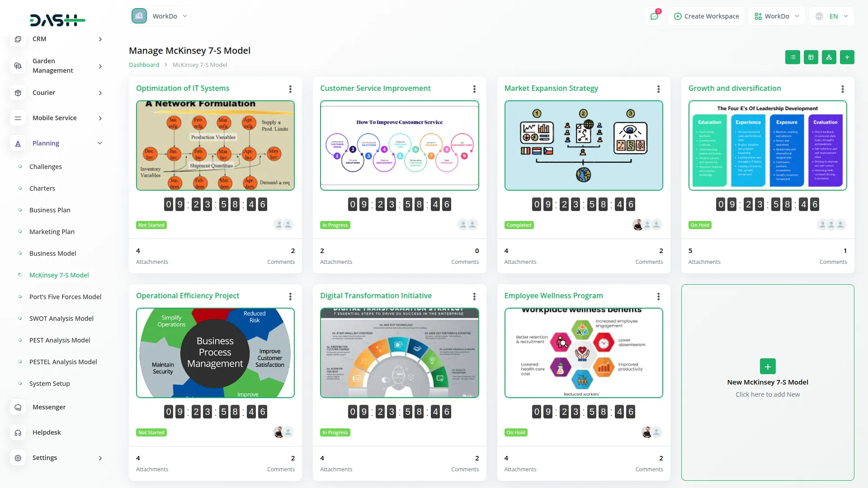Open three-dot menu on Optimization of IT Systems

(290, 89)
